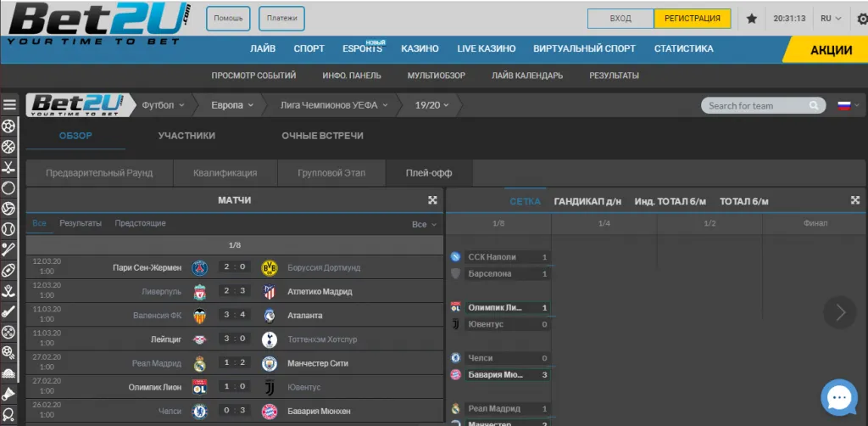Screen dimensions: 868x426
Task: Select the badminton shuttlecock icon
Action: click(8, 393)
